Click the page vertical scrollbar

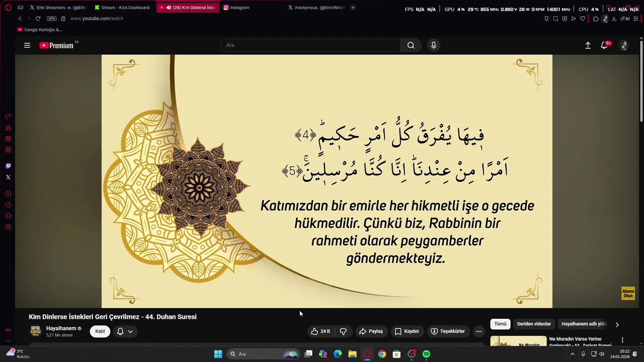641,80
